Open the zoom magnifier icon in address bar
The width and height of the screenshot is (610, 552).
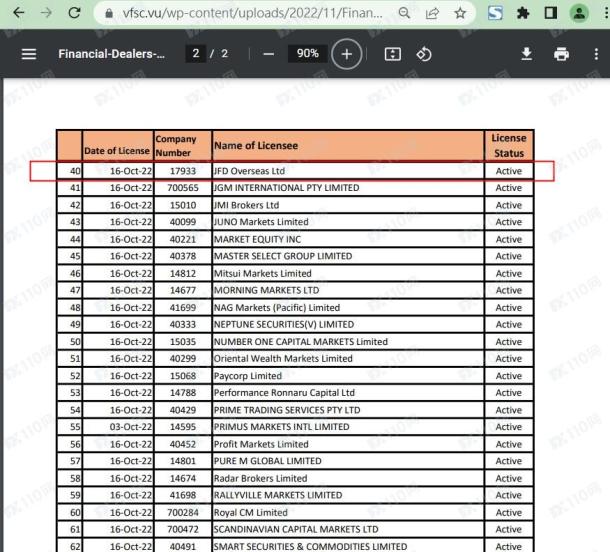[404, 13]
